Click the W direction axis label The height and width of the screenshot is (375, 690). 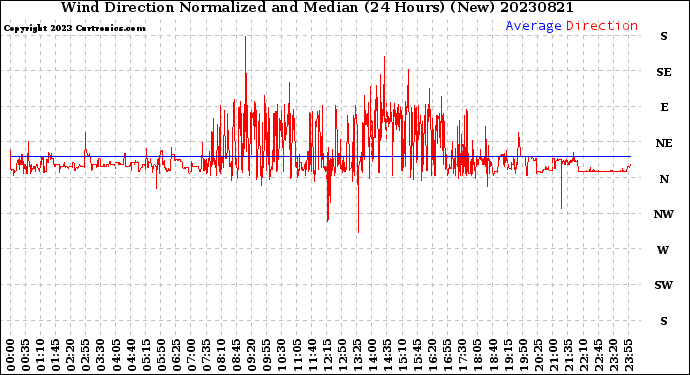[663, 250]
